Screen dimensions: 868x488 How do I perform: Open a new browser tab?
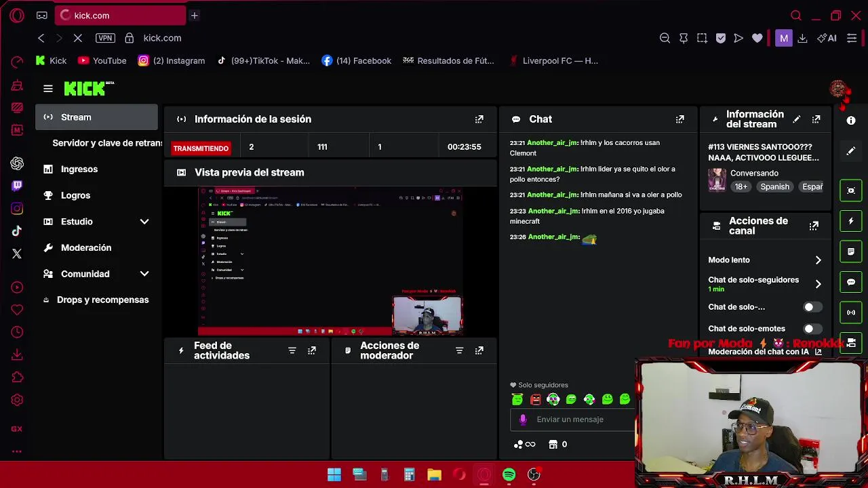[194, 16]
